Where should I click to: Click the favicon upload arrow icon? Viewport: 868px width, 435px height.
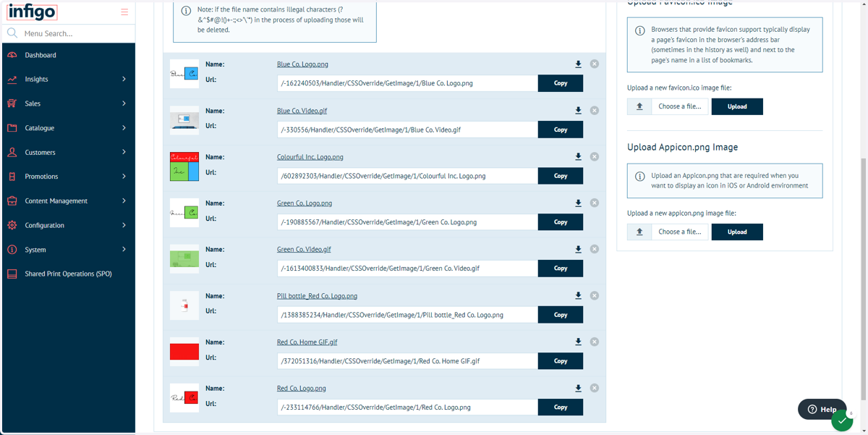[x=639, y=106]
